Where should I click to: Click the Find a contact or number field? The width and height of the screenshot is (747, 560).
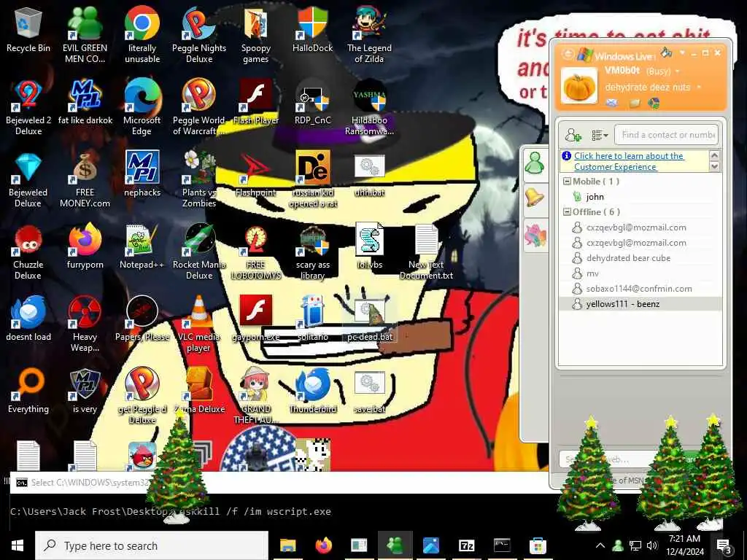coord(667,135)
